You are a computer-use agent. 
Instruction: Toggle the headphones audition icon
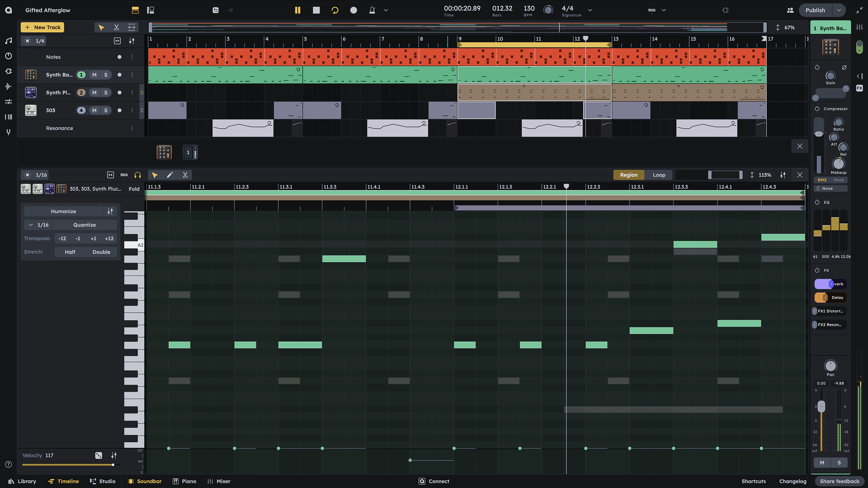pyautogui.click(x=138, y=175)
